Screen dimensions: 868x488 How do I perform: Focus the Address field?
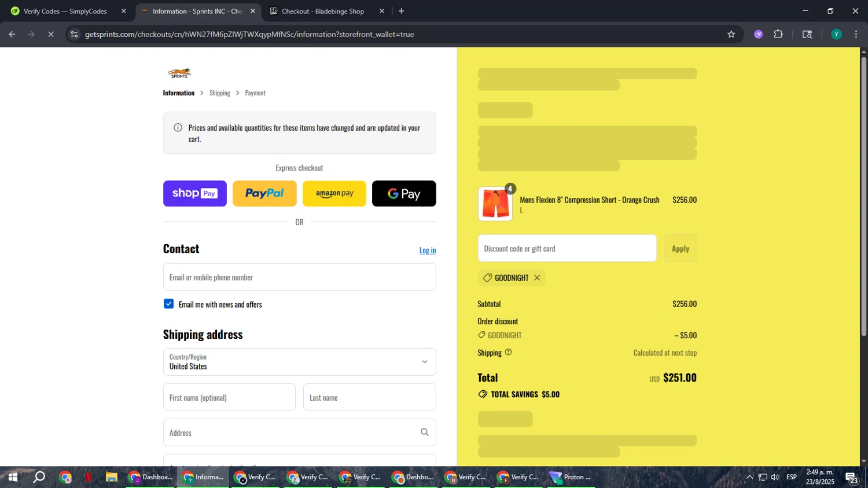(299, 432)
